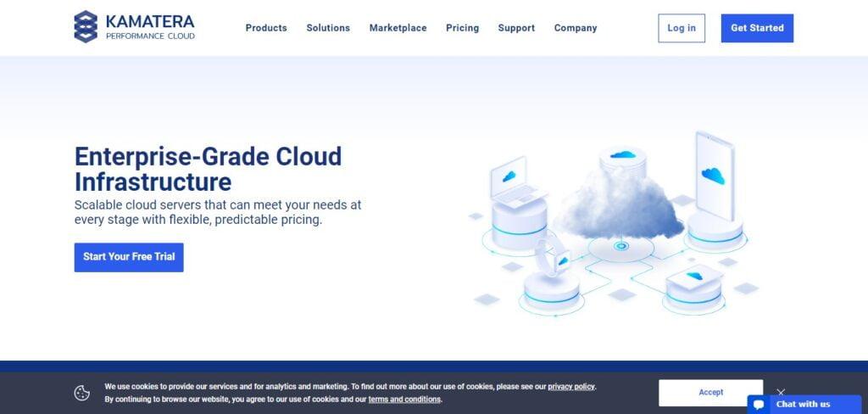Open the Company menu
Viewport: 868px width, 414px height.
point(576,28)
